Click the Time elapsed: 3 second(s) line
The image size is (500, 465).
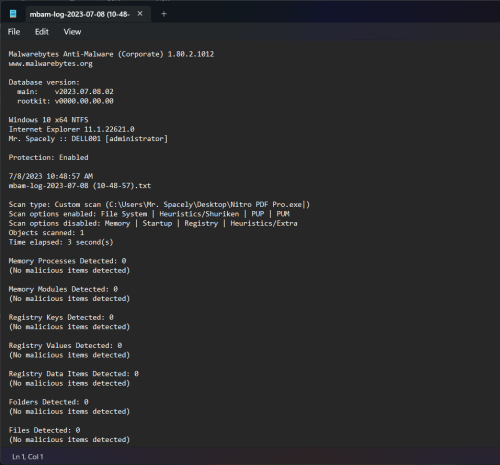61,242
